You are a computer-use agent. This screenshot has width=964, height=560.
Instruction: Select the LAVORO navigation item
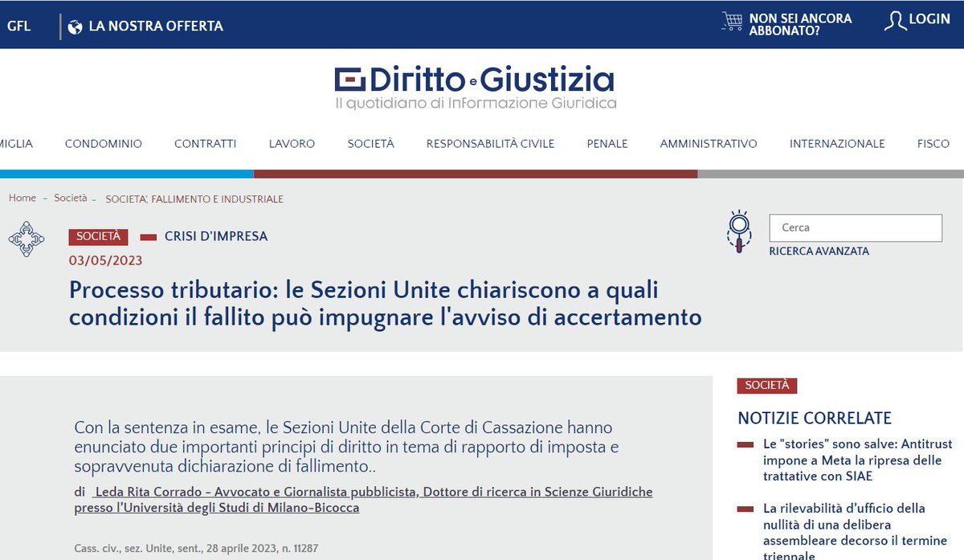pyautogui.click(x=291, y=144)
